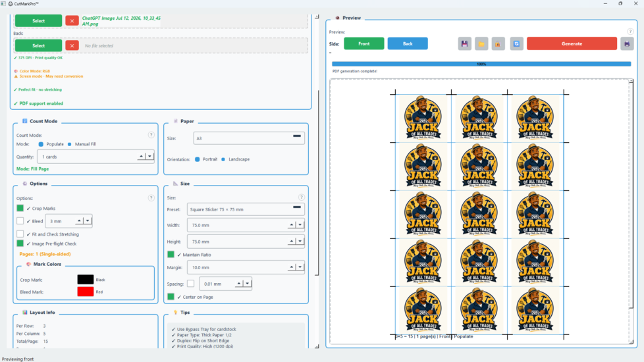Click 'Use Bypass Tray for cardstock' tip

pos(207,329)
